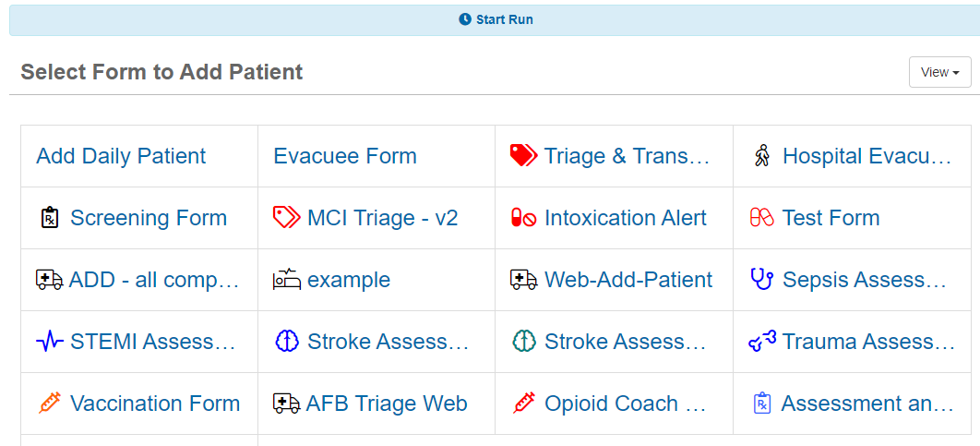The height and width of the screenshot is (446, 980).
Task: Click the clock icon in Start Run bar
Action: tap(464, 20)
